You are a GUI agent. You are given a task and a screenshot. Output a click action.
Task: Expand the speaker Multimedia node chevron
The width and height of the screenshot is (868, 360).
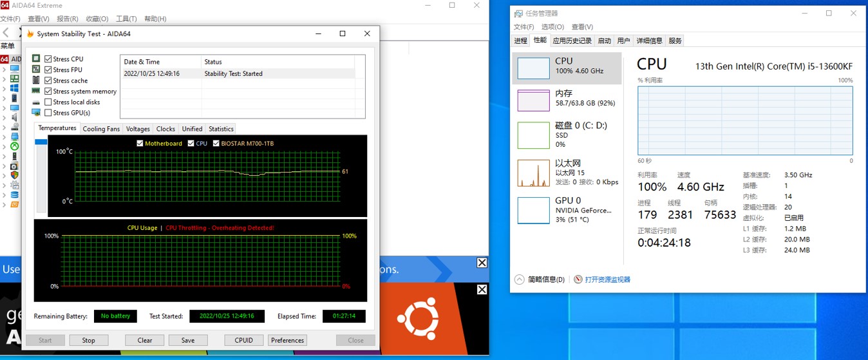pyautogui.click(x=4, y=117)
